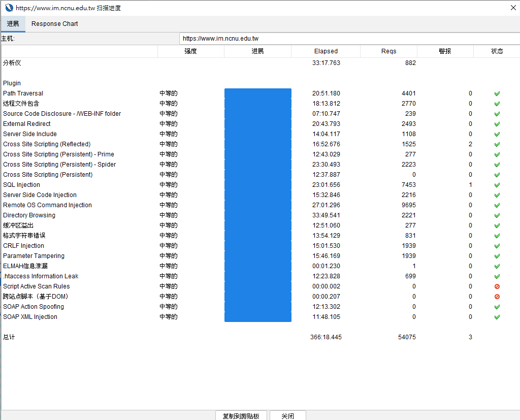The width and height of the screenshot is (520, 420).
Task: Click the Reqs column header
Action: (x=388, y=51)
